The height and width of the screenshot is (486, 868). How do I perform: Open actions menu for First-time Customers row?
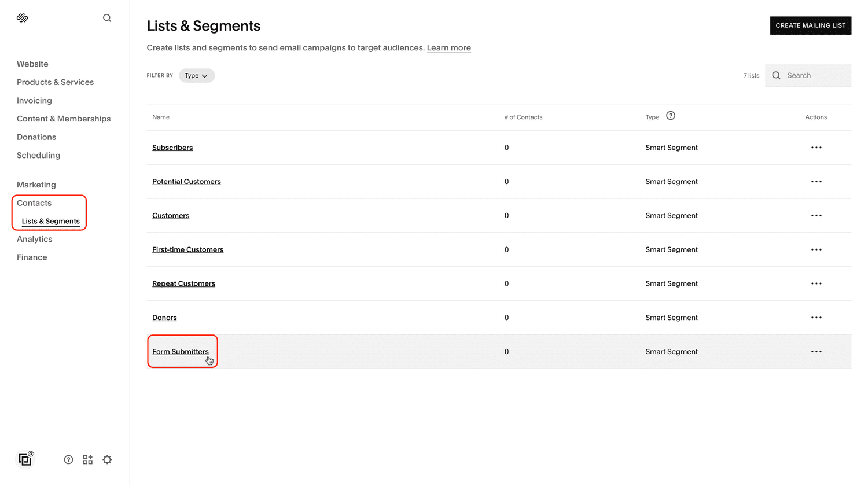816,250
